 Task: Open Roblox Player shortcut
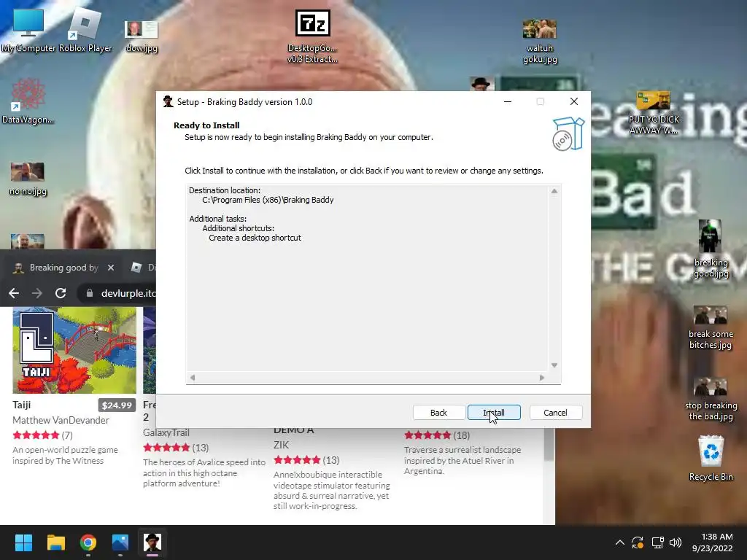click(85, 31)
